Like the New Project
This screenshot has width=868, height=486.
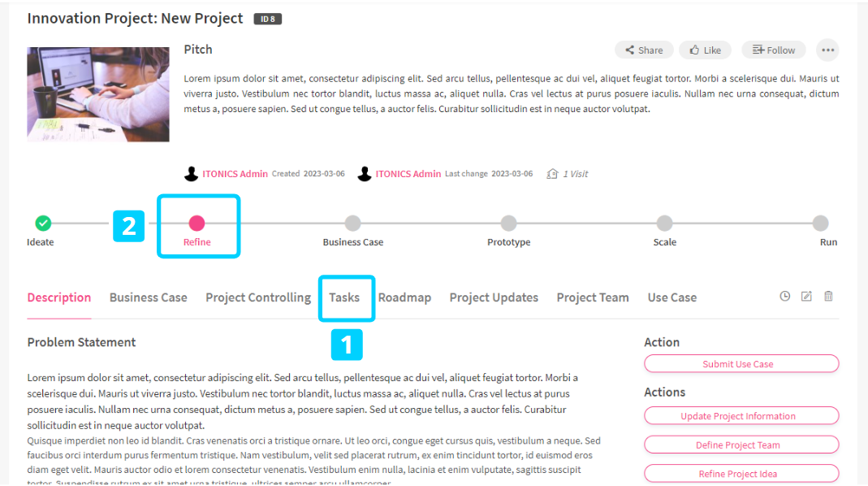[705, 50]
